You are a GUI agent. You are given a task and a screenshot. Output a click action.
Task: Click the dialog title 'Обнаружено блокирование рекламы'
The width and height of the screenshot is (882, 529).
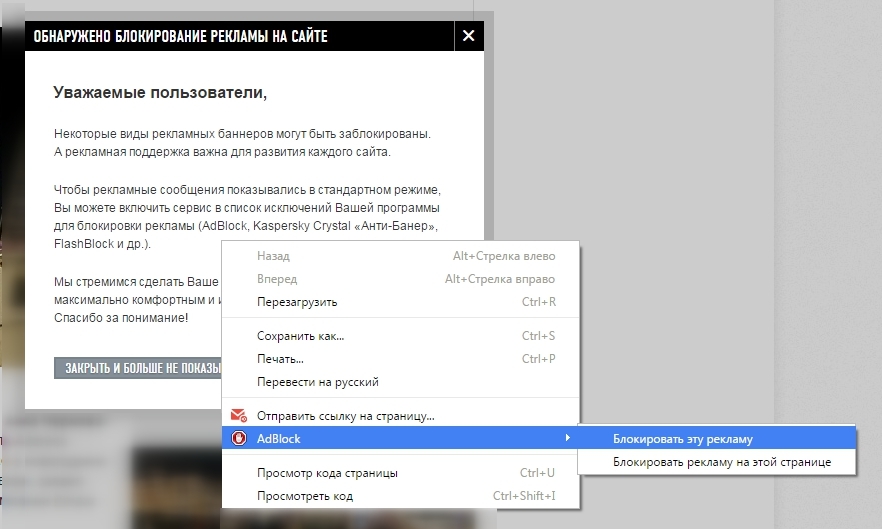(x=180, y=37)
